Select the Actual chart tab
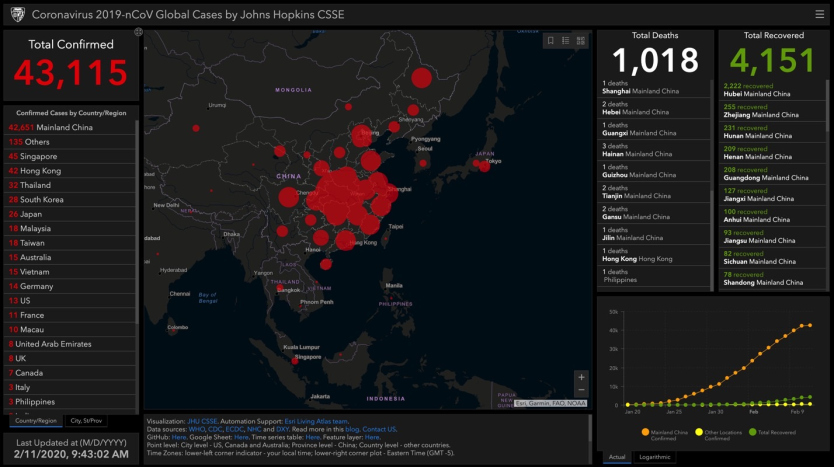The height and width of the screenshot is (467, 834). click(618, 457)
